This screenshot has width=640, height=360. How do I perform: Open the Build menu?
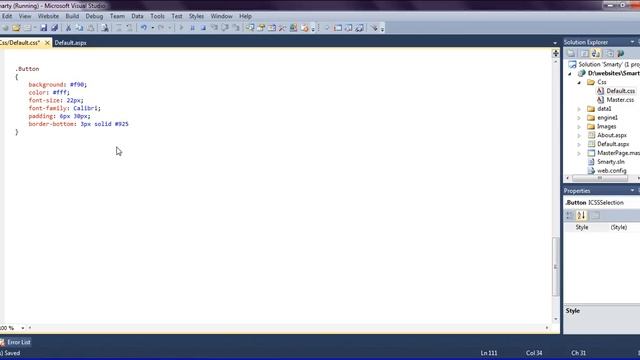[72, 16]
